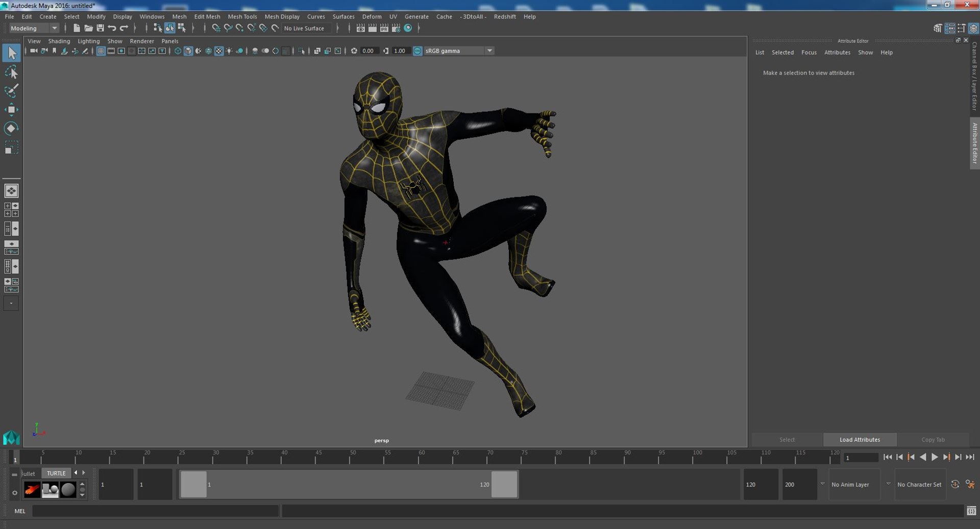The width and height of the screenshot is (980, 529).
Task: Open a scene via the folder icon
Action: (x=88, y=28)
